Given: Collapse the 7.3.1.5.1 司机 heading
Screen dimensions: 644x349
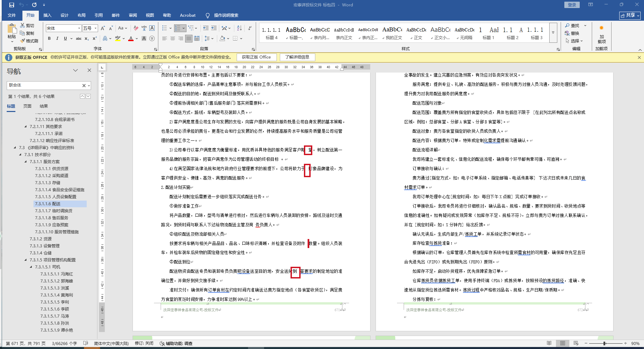Looking at the screenshot, I should coord(31,267).
